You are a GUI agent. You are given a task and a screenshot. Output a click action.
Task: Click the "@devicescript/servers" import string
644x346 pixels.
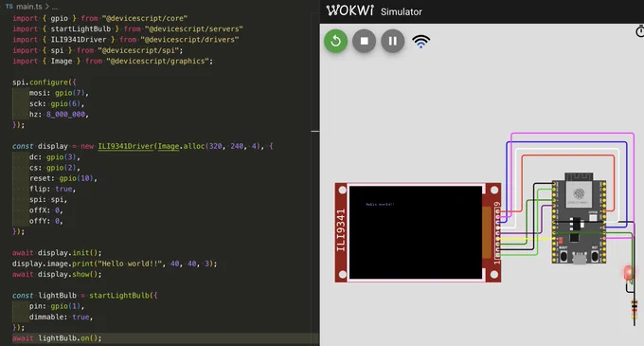coord(194,29)
